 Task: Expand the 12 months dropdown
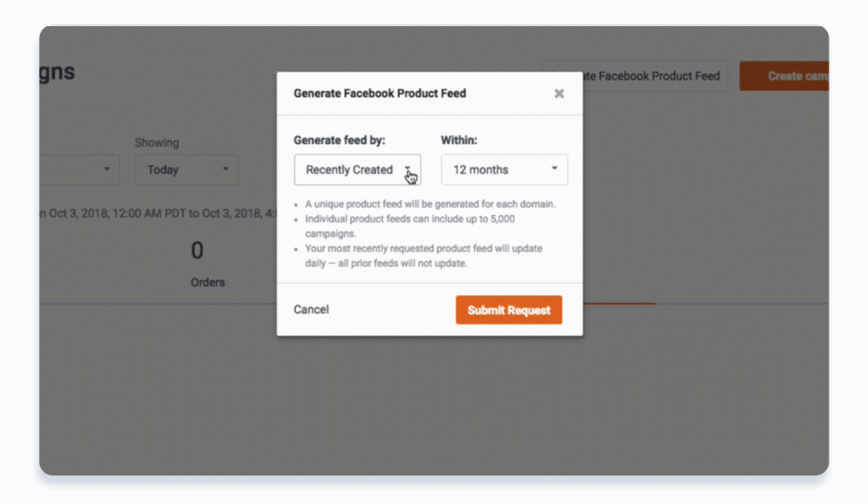pos(504,170)
